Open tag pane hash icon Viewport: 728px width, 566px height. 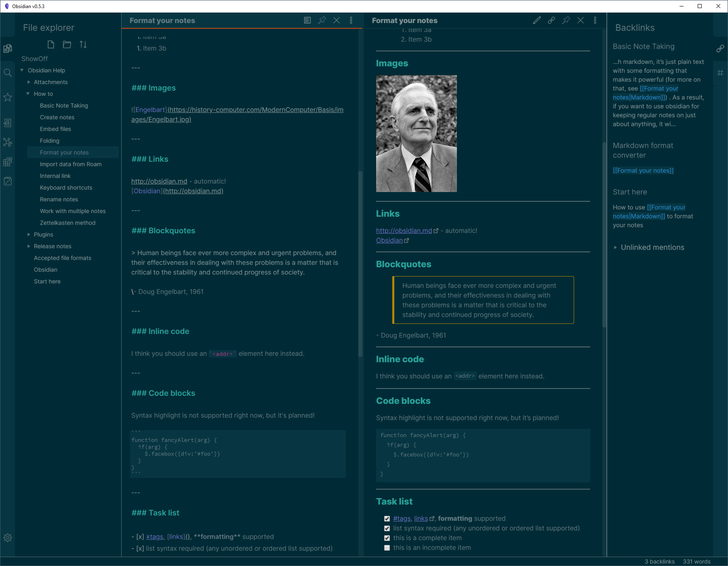(x=720, y=73)
